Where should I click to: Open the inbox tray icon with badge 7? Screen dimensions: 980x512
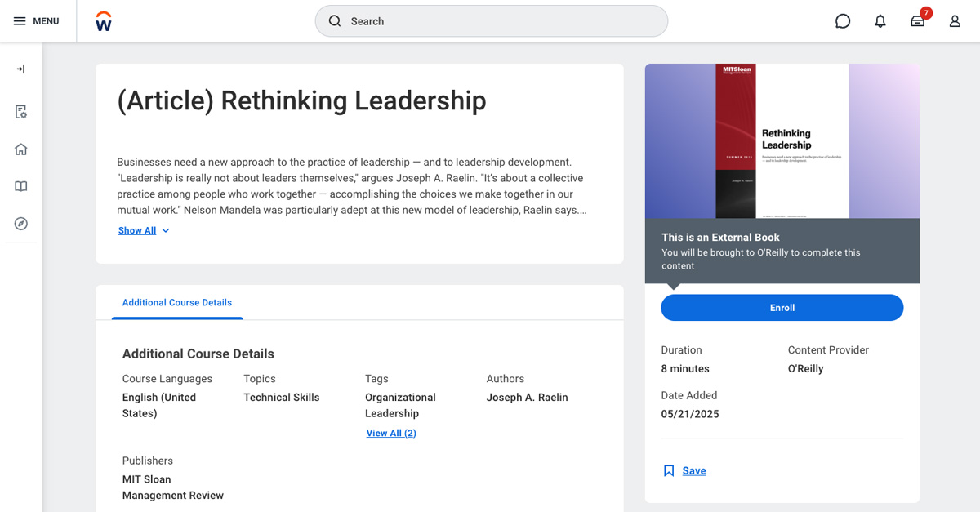(x=918, y=21)
